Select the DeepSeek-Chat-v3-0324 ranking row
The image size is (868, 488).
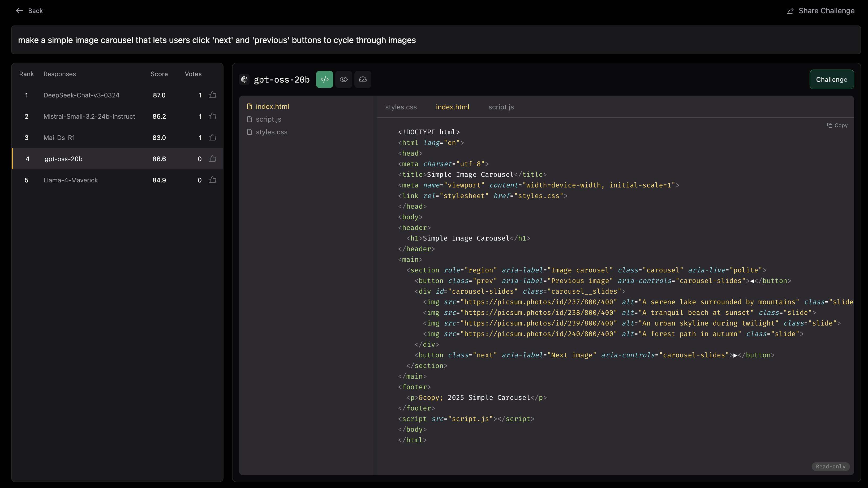[81, 95]
